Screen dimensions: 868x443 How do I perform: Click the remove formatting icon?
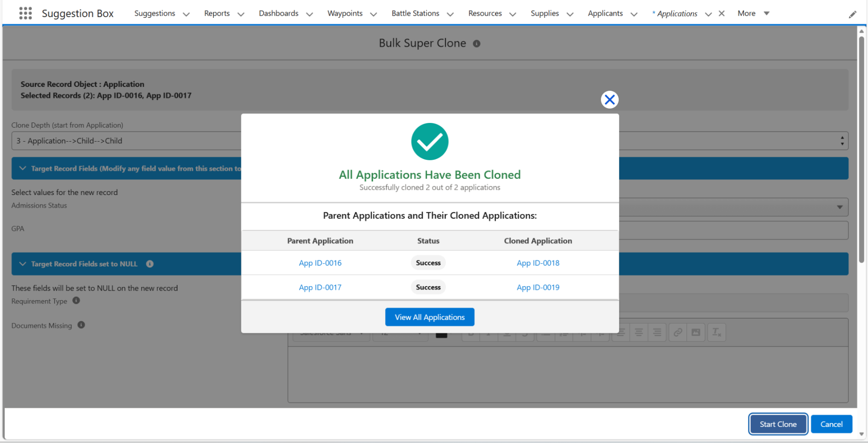click(716, 333)
